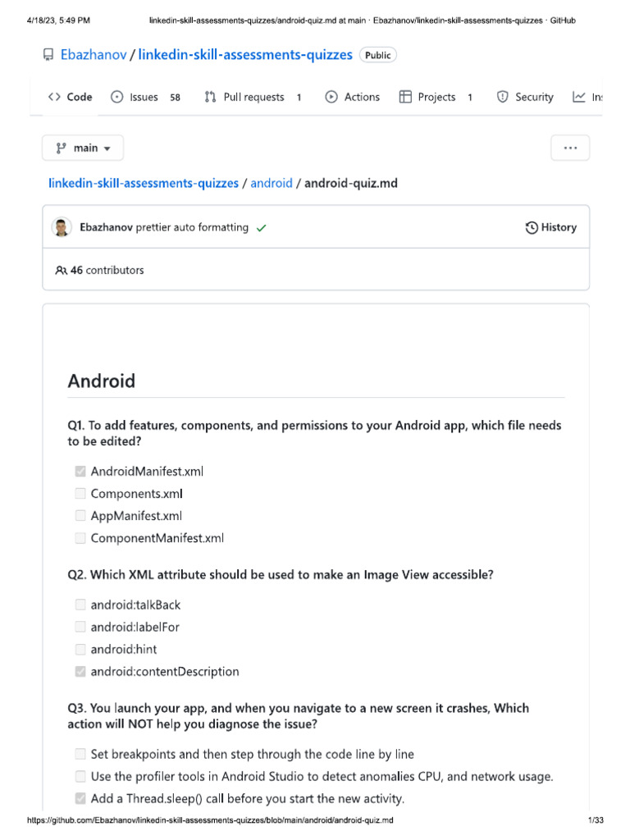Click the contributors people icon
Screen dimensions: 630x840
tap(61, 270)
